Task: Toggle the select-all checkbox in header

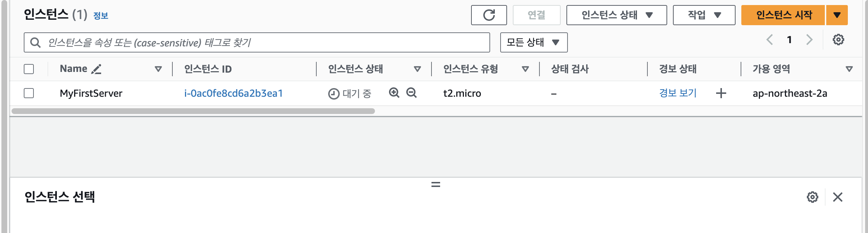Action: tap(29, 69)
